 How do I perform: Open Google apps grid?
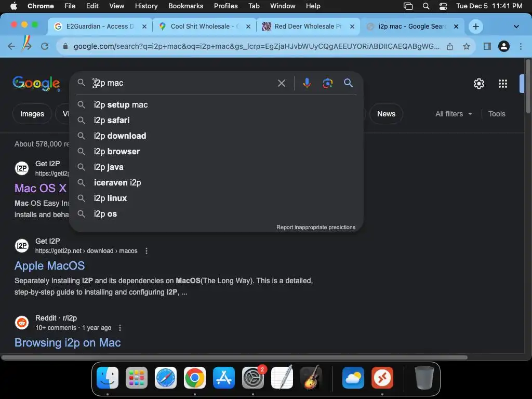coord(502,84)
